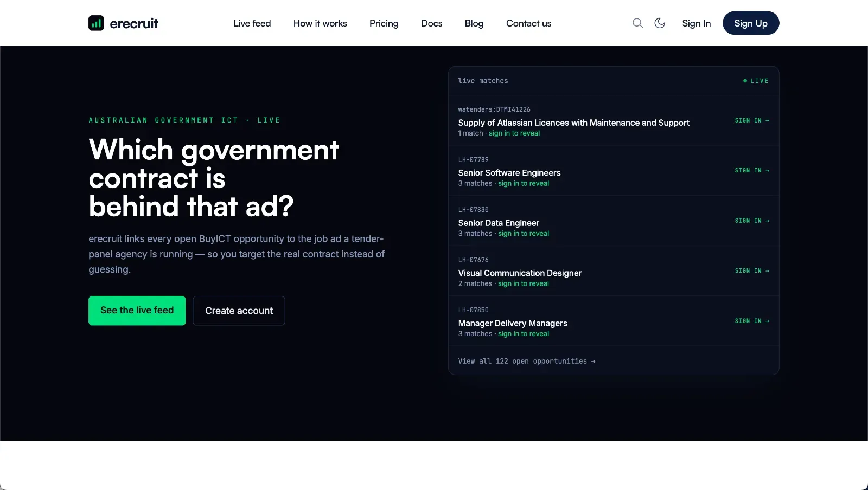Open Senior Software Engineers listing title
Viewport: 868px width, 490px height.
509,173
